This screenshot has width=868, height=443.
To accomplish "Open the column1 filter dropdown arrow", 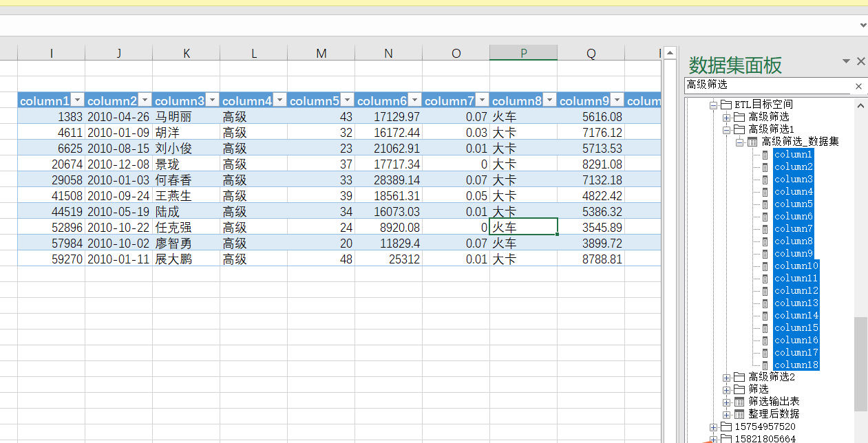I will [x=78, y=101].
